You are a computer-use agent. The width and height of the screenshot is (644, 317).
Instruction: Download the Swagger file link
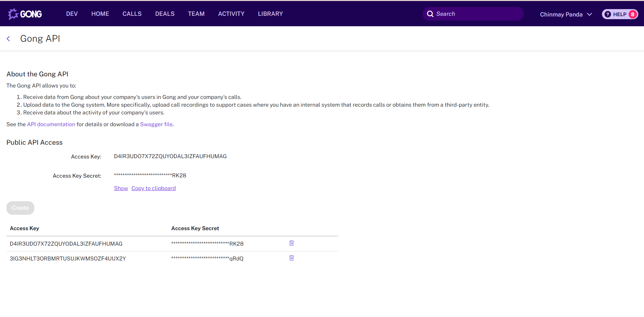click(x=156, y=124)
